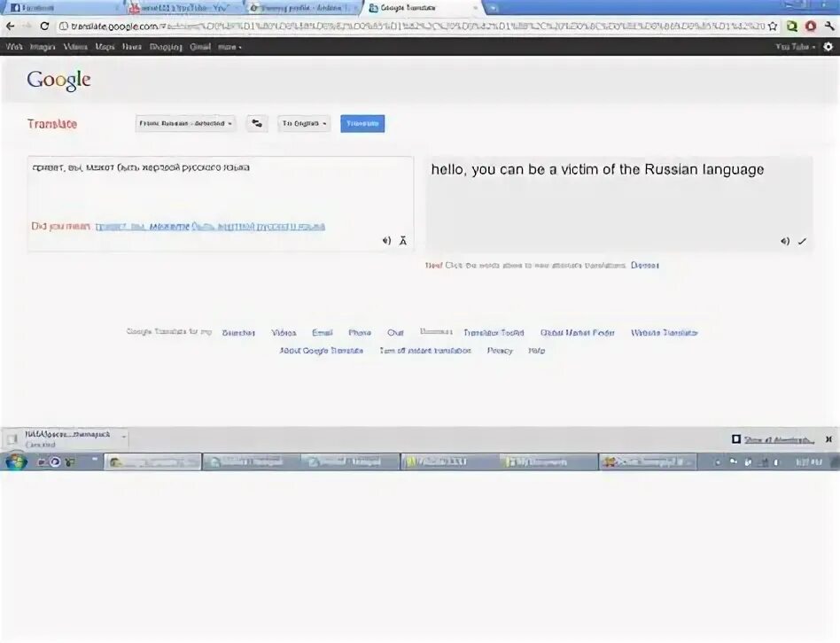Close the downloads bar
840x643 pixels.
[828, 439]
